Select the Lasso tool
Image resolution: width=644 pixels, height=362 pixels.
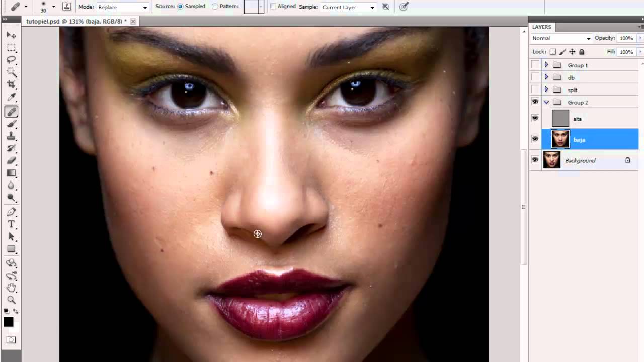[x=11, y=60]
